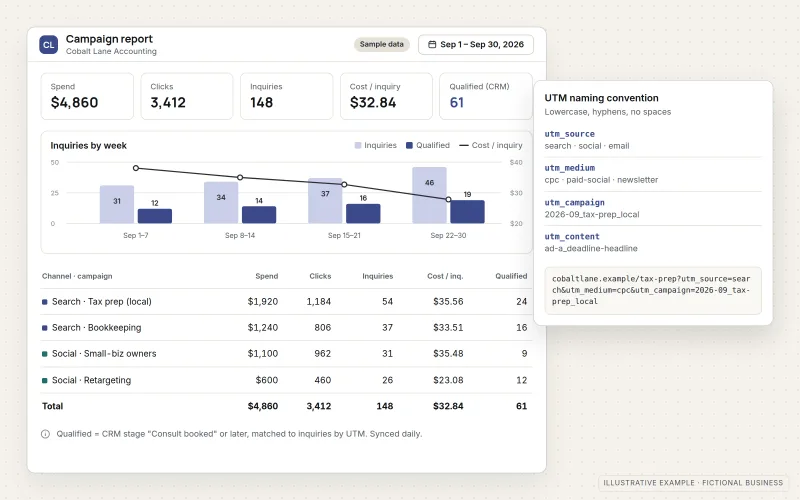The width and height of the screenshot is (800, 500).
Task: Select the Inquiries 148 metric card
Action: [287, 96]
